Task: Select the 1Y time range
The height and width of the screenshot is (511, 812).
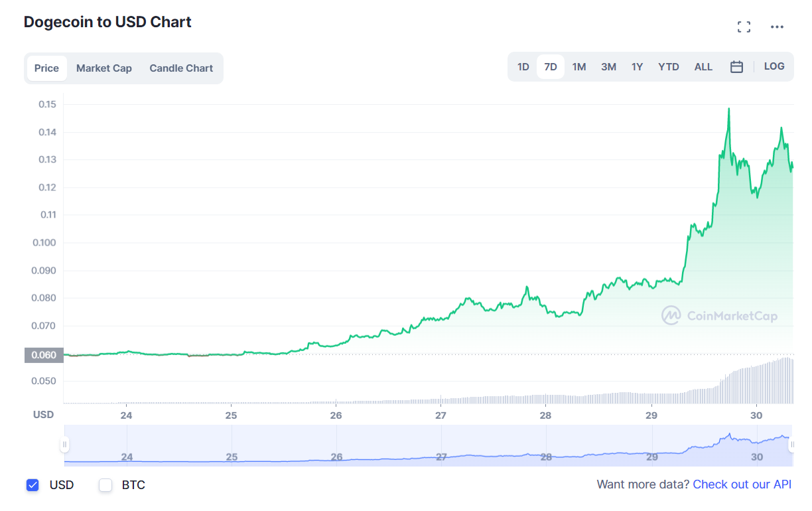Action: tap(637, 67)
